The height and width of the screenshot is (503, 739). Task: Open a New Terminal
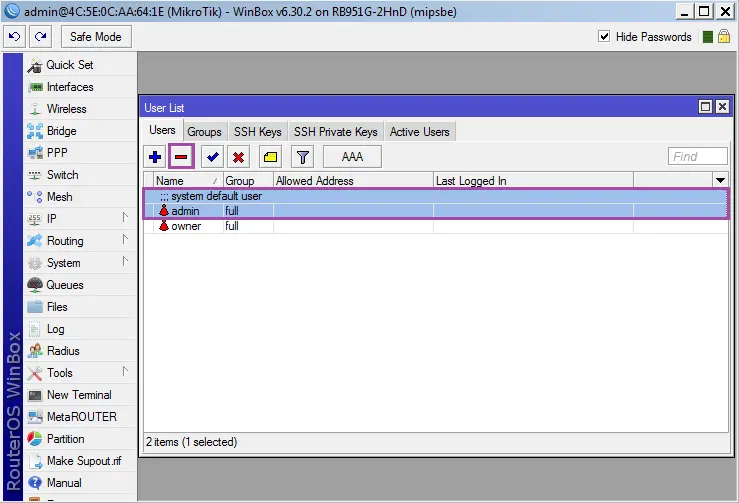(x=80, y=395)
